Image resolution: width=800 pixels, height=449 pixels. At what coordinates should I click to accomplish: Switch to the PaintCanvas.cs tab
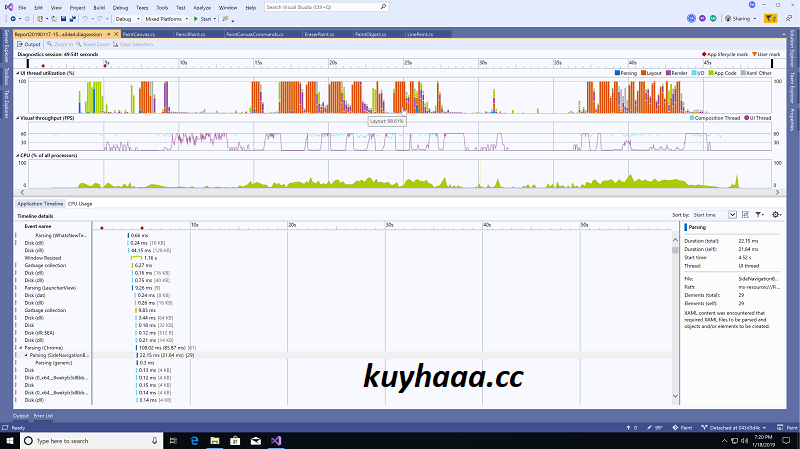point(138,34)
